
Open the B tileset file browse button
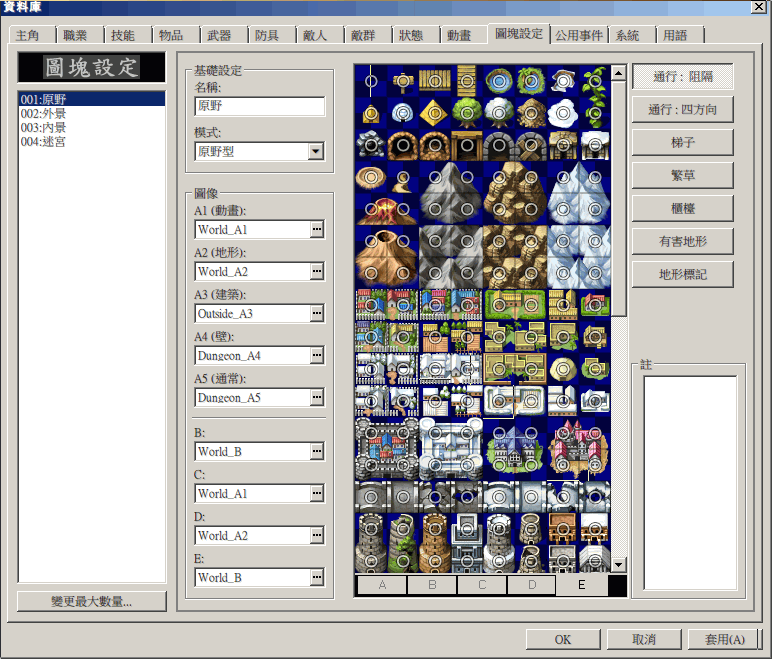click(317, 451)
